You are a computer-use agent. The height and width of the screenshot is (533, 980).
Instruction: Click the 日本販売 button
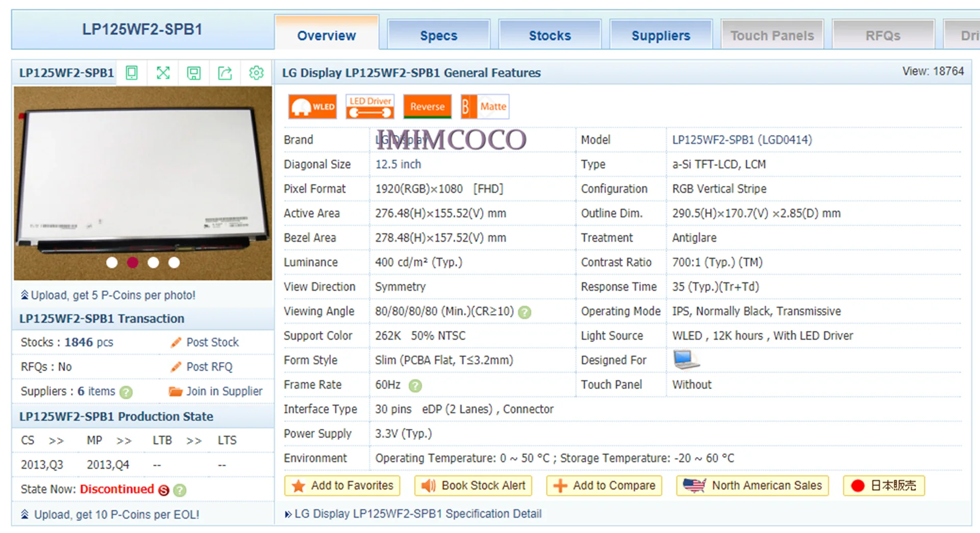(884, 486)
